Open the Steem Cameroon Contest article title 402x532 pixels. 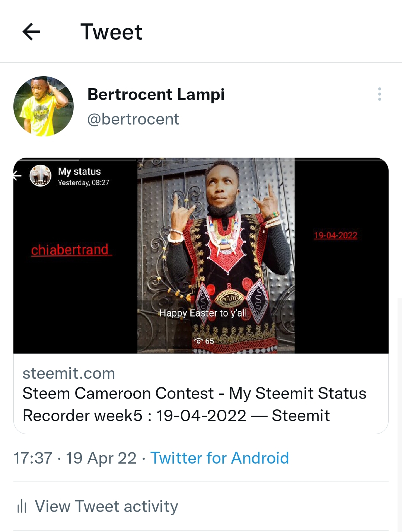[x=194, y=404]
